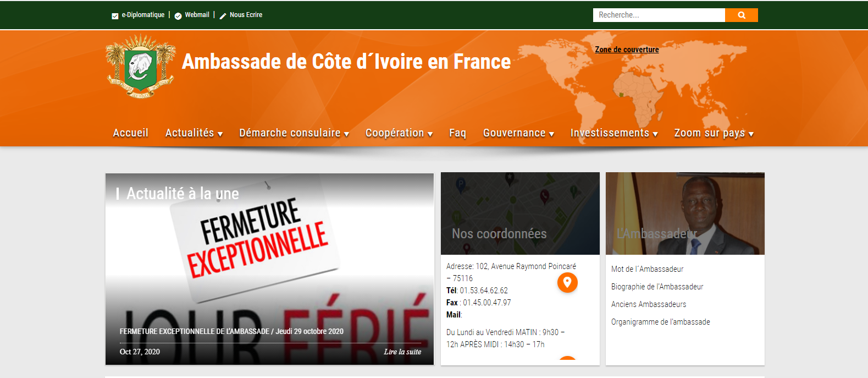Click the Zone de couverture link
This screenshot has width=868, height=378.
click(x=627, y=50)
